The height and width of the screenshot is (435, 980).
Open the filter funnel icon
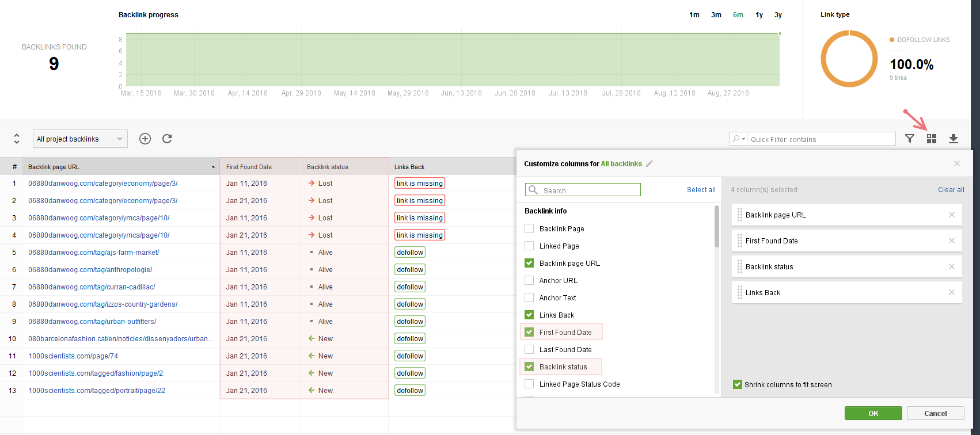coord(910,139)
